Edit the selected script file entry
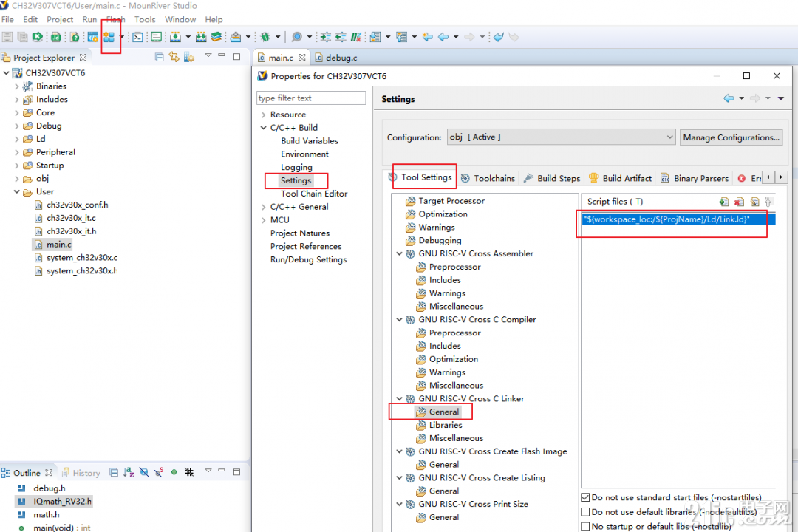The width and height of the screenshot is (798, 532). click(754, 202)
